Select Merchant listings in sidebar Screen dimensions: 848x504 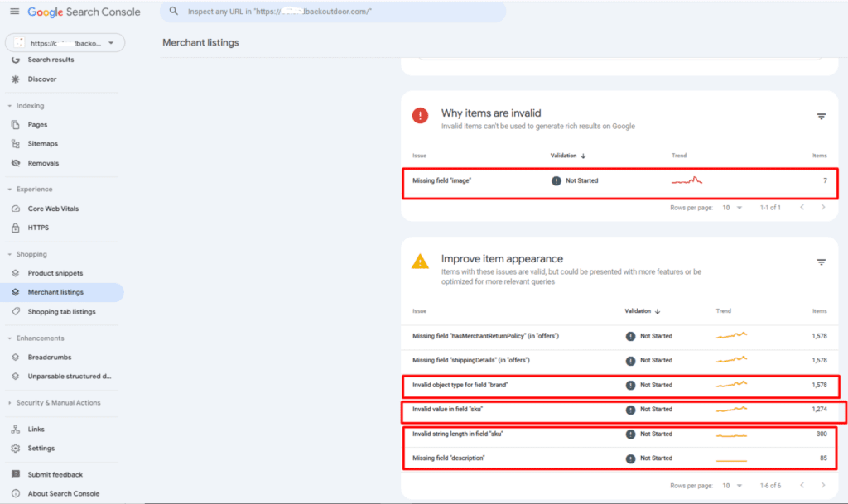click(x=55, y=292)
